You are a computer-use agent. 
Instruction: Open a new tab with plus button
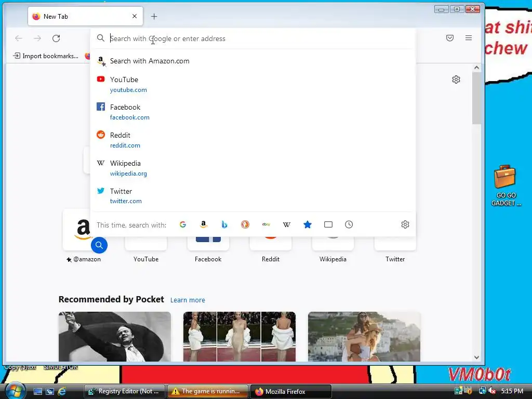coord(154,16)
